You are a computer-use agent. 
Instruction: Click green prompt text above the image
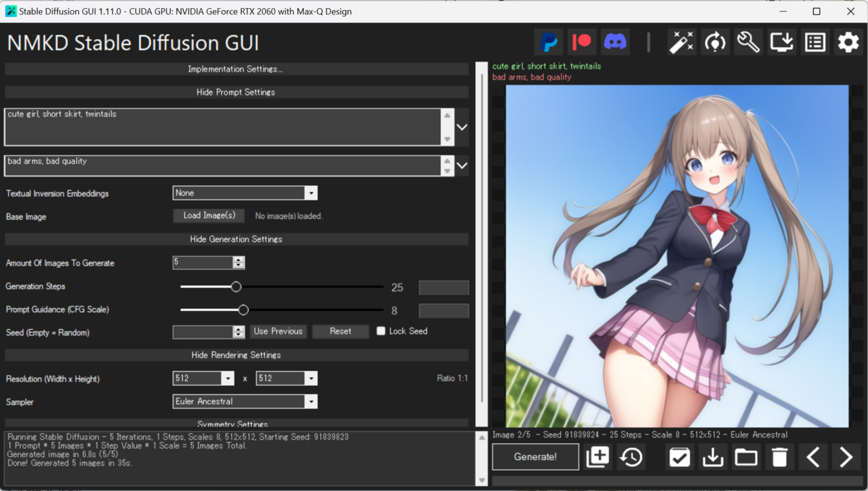click(547, 66)
